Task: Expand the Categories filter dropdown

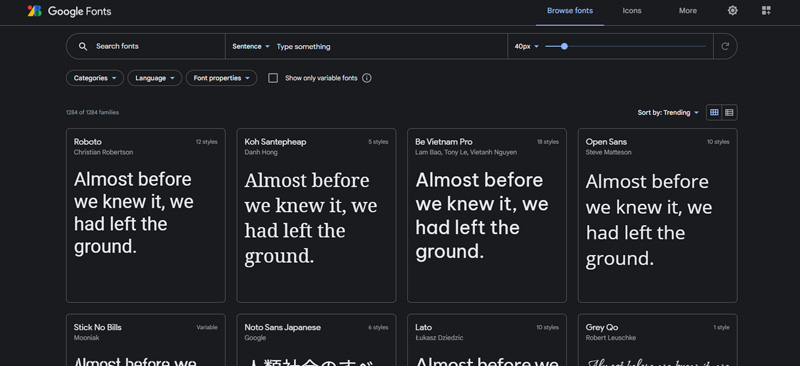Action: [x=95, y=78]
